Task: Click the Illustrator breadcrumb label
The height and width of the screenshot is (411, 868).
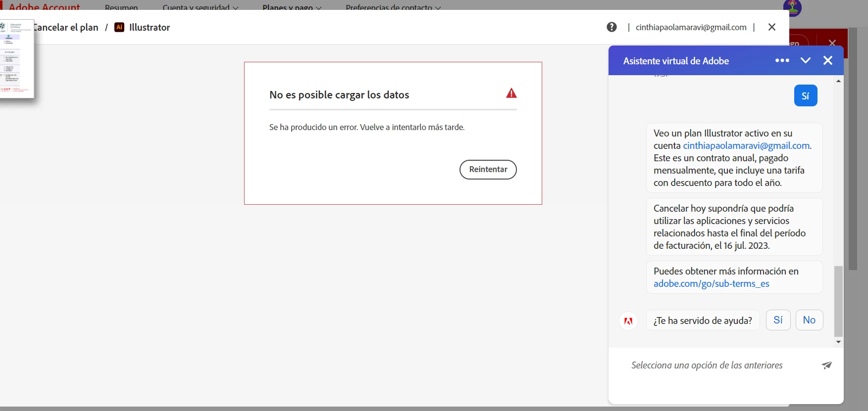Action: pos(150,27)
